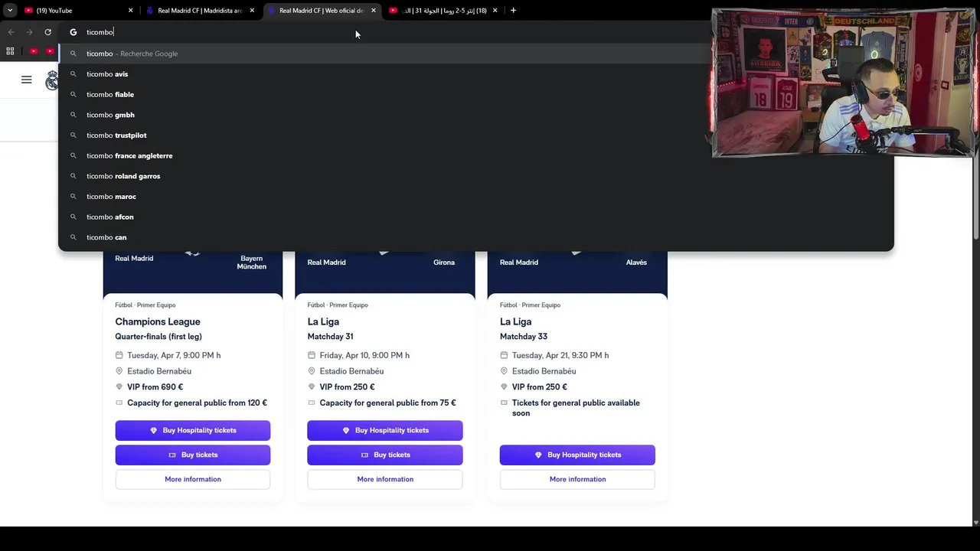Image resolution: width=980 pixels, height=551 pixels.
Task: Open first YouTube bookmark icon
Action: [34, 51]
